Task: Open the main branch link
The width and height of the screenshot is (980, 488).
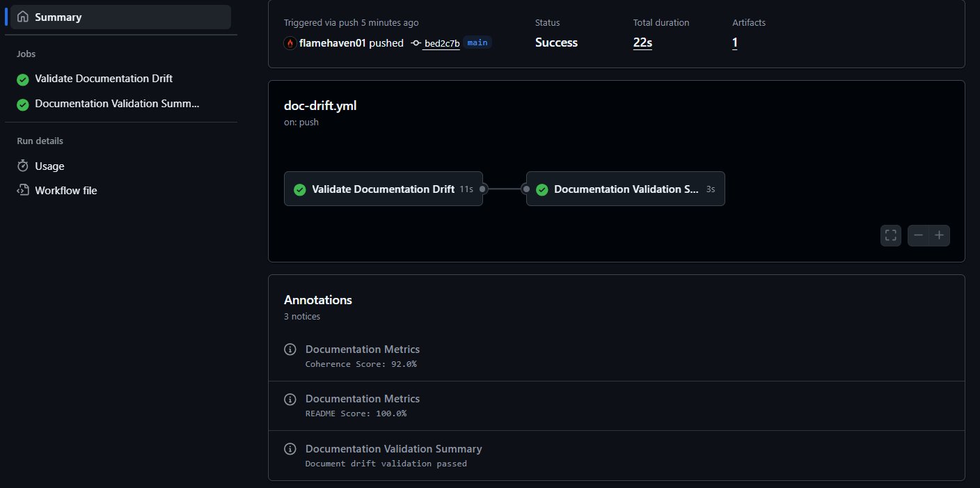Action: (477, 42)
